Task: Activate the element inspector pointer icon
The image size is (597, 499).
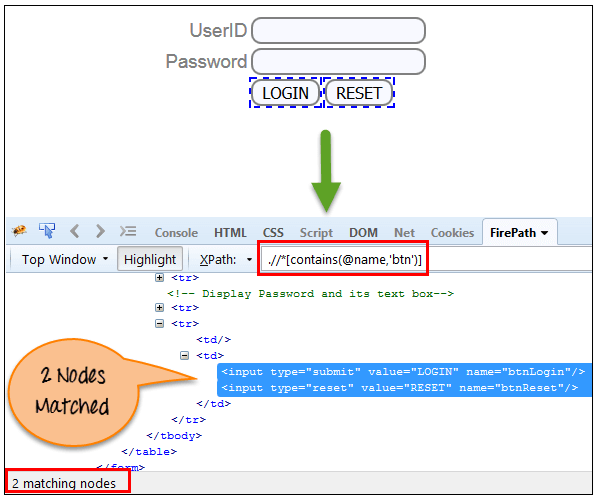Action: click(x=47, y=231)
